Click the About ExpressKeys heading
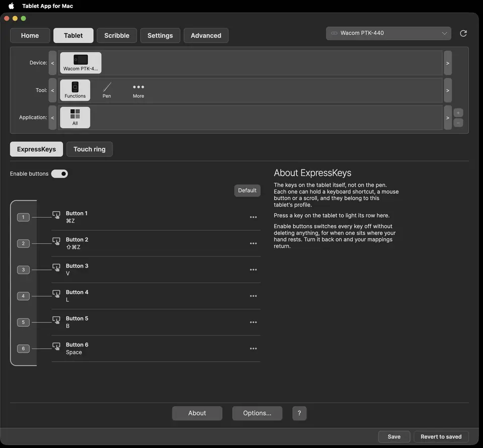The width and height of the screenshot is (483, 448). 312,173
